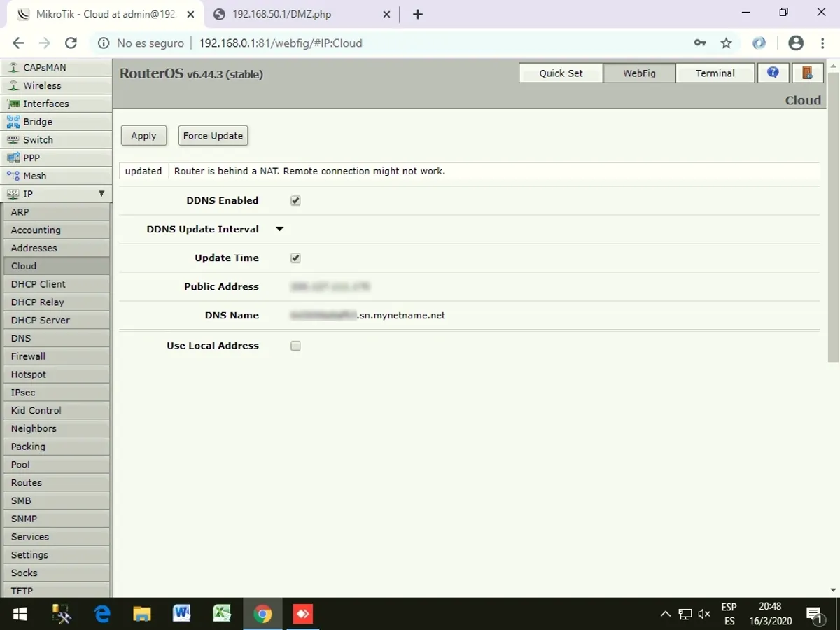Click the Force Update button
This screenshot has height=630, width=840.
click(x=213, y=136)
